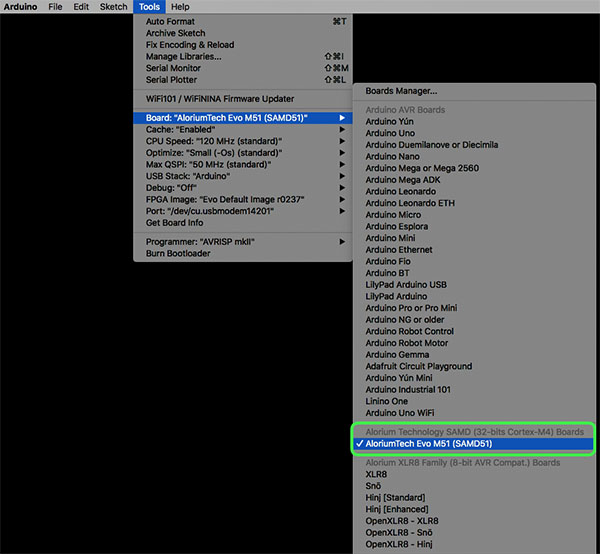
Task: Select Arduino Nano board
Action: pyautogui.click(x=474, y=156)
